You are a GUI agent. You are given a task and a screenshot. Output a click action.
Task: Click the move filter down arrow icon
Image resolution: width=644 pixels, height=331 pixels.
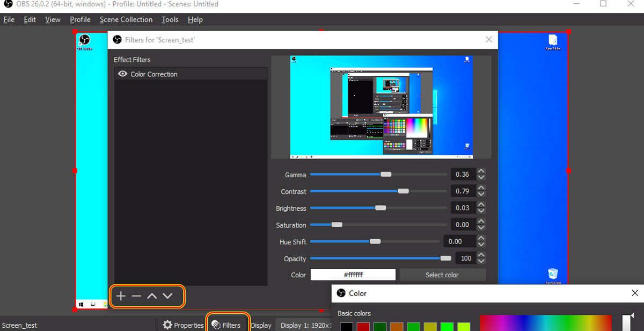pyautogui.click(x=168, y=296)
